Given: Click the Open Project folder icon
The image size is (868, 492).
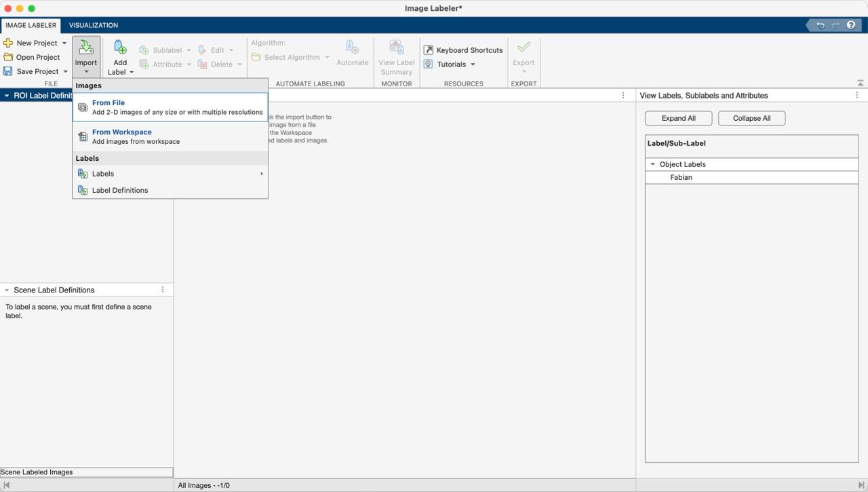Looking at the screenshot, I should click(x=8, y=57).
